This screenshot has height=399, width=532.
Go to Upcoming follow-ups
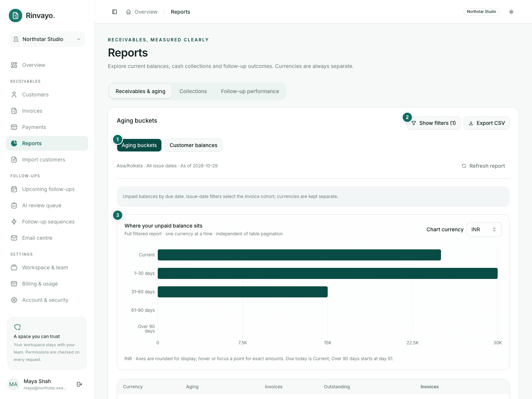point(47,189)
